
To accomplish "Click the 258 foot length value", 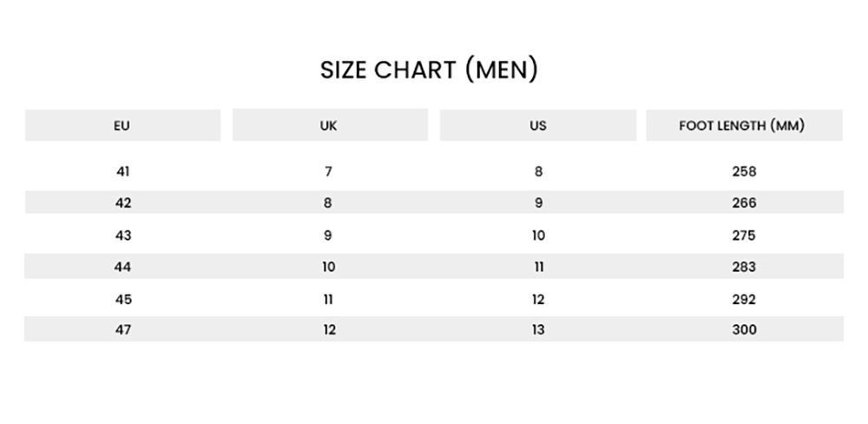I will coord(744,172).
